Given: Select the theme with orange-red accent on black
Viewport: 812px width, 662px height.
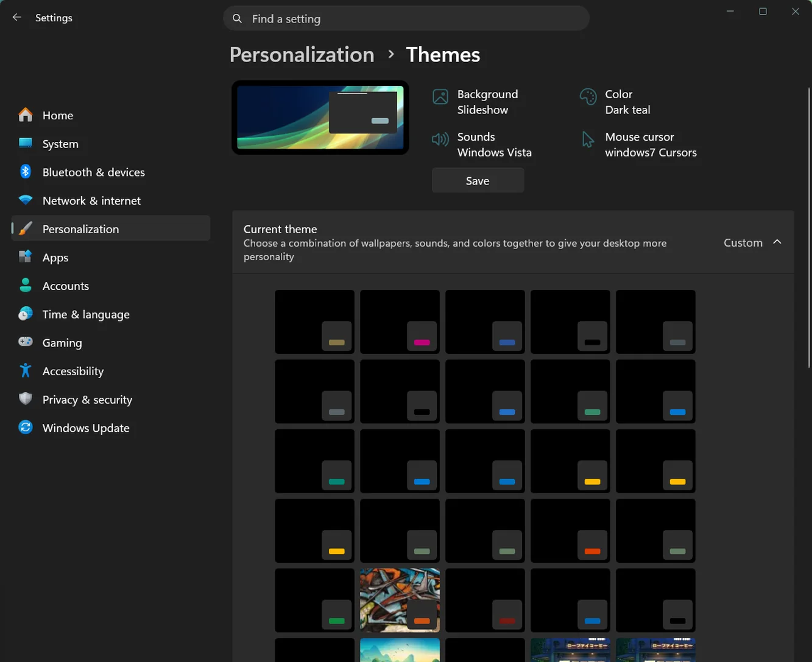Looking at the screenshot, I should [x=570, y=530].
